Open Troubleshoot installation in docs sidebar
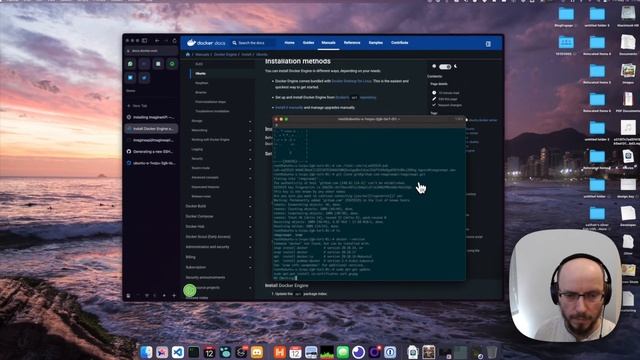640x360 pixels. pos(212,111)
